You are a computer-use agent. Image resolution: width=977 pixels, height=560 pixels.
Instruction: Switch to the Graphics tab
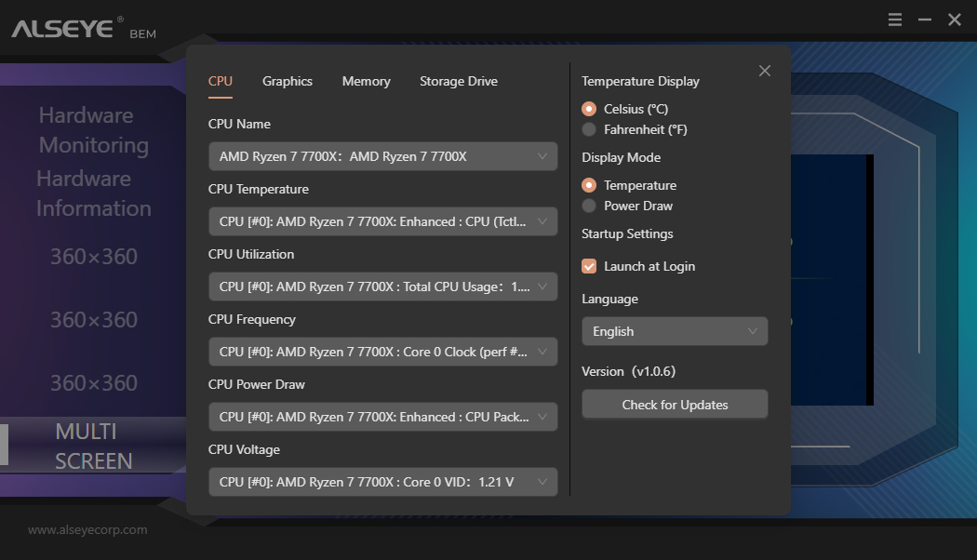pyautogui.click(x=288, y=82)
